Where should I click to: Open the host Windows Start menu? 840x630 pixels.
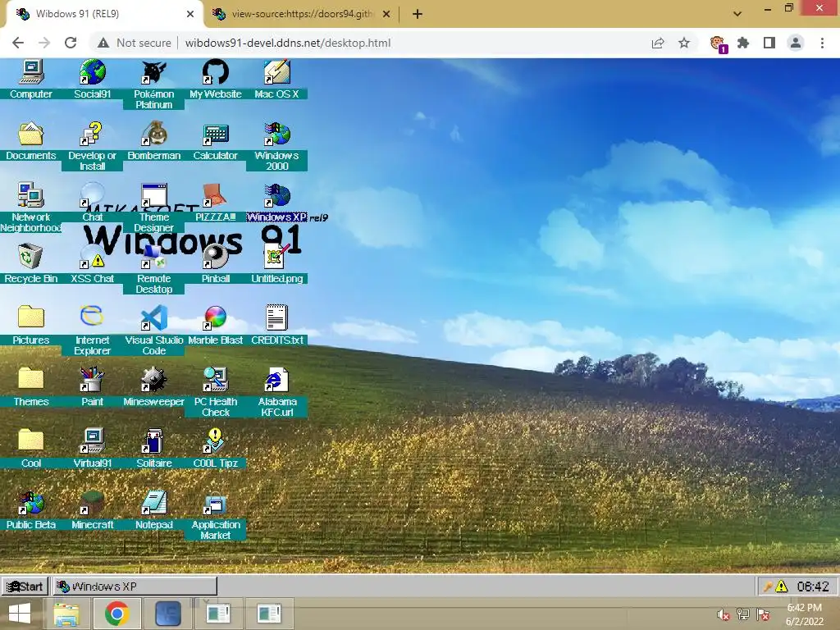pyautogui.click(x=20, y=614)
